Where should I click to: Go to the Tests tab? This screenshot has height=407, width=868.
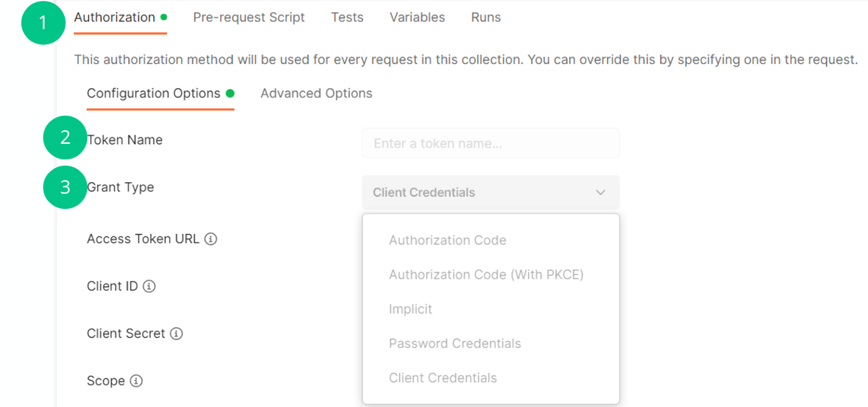click(347, 17)
